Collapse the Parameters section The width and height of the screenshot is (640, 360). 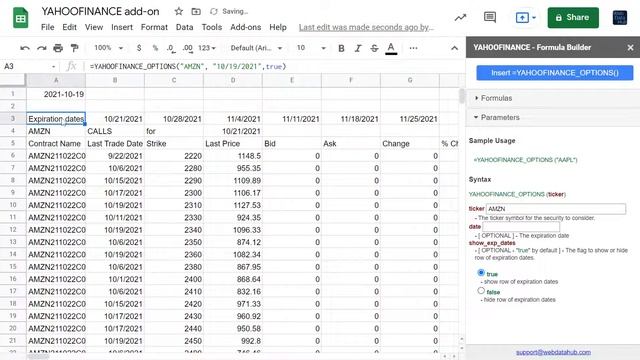point(497,118)
